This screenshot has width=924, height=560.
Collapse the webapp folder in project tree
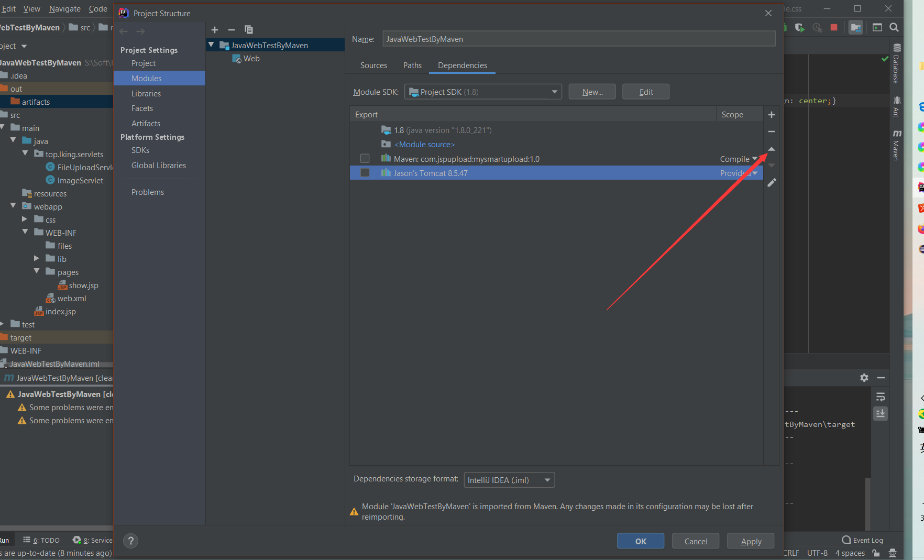coord(13,206)
